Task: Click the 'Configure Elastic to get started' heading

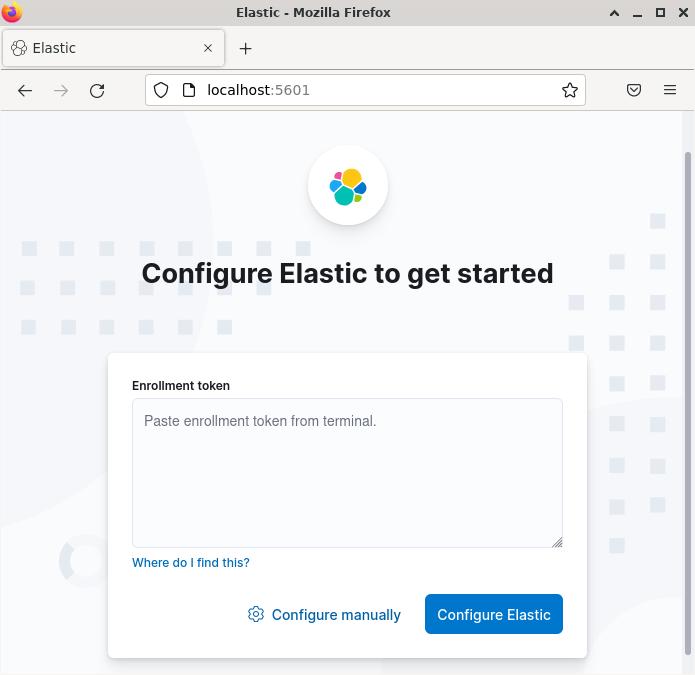Action: pyautogui.click(x=348, y=274)
